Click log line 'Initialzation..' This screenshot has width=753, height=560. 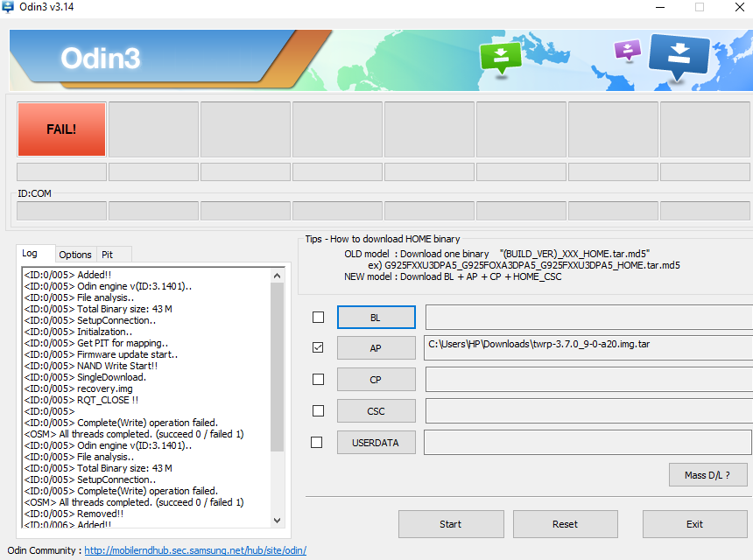click(78, 332)
